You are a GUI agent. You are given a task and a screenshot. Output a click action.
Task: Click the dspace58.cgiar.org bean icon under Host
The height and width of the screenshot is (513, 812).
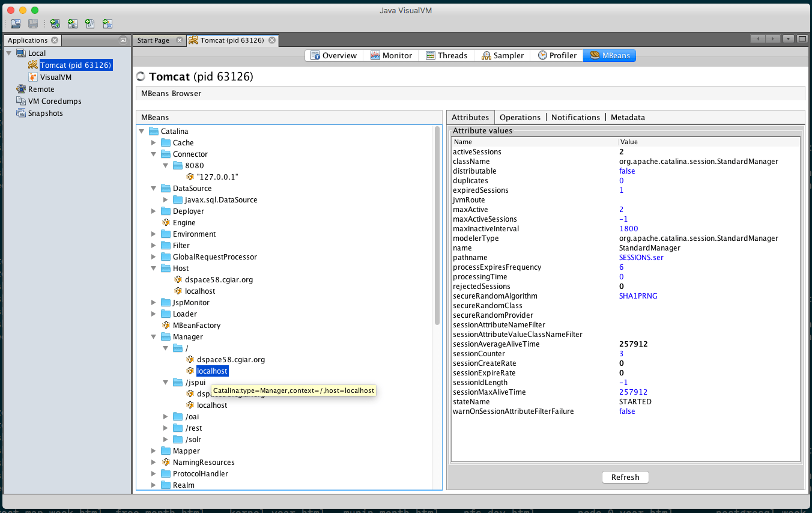coord(178,280)
